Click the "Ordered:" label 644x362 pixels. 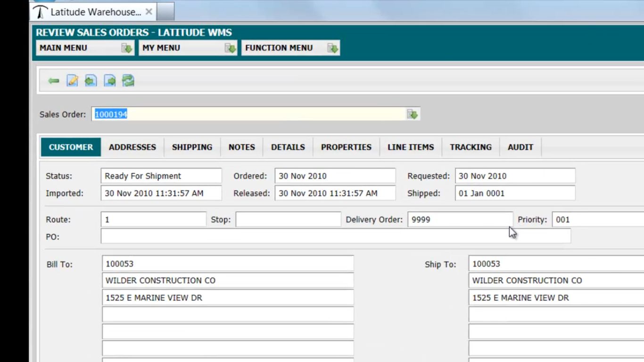click(250, 176)
